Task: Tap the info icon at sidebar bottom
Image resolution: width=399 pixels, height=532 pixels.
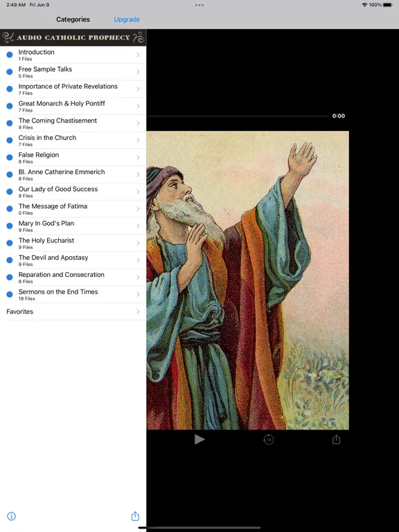Action: click(11, 516)
